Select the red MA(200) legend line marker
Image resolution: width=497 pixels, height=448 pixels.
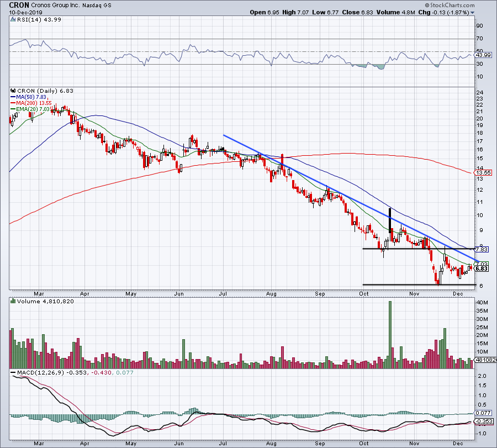coord(13,103)
